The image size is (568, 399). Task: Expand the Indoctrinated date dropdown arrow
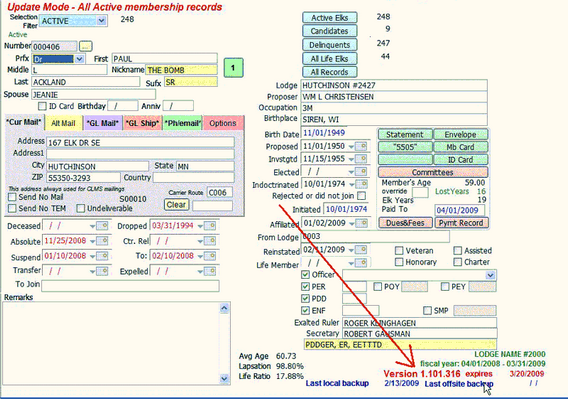351,184
